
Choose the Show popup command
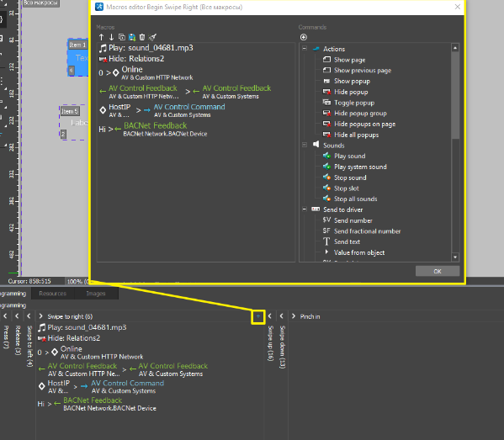(352, 81)
